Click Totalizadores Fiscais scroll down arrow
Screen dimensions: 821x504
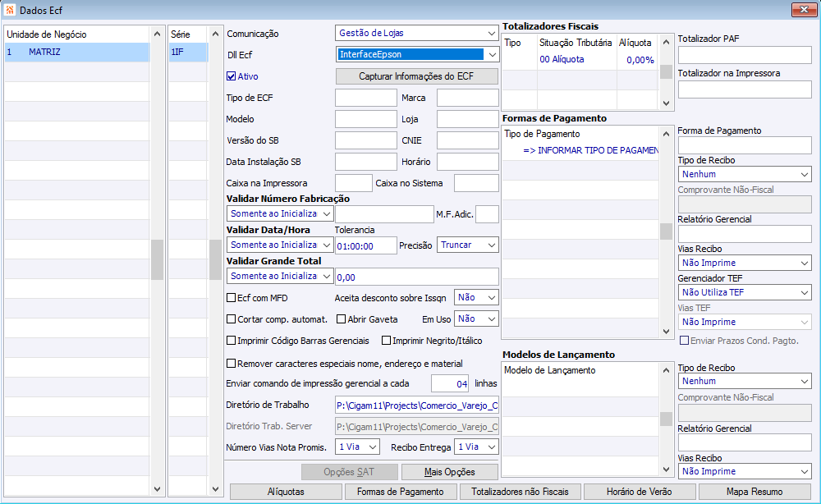point(666,103)
